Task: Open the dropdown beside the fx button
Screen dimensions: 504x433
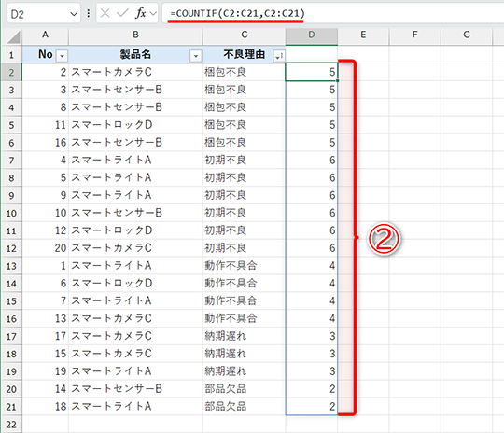Action: (153, 13)
